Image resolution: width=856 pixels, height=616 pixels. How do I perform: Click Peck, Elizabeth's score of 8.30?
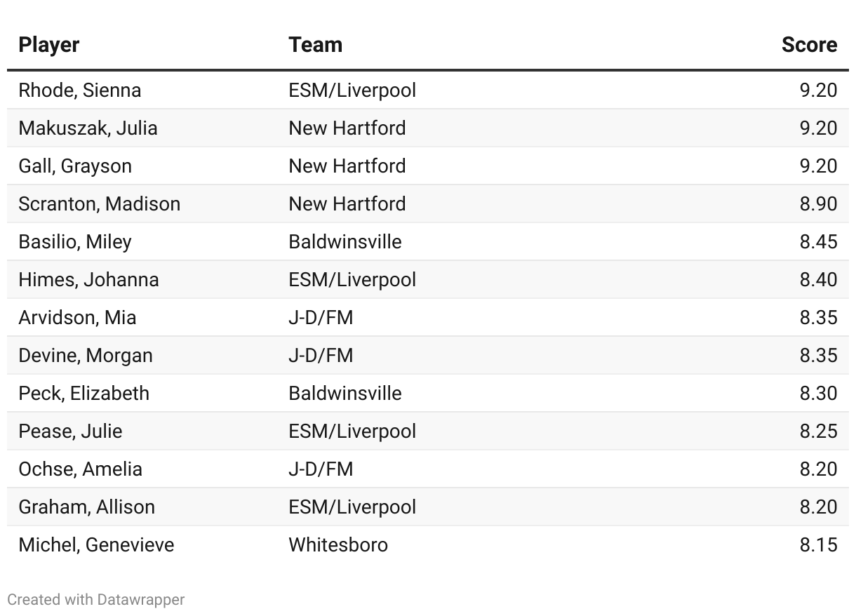tap(818, 394)
